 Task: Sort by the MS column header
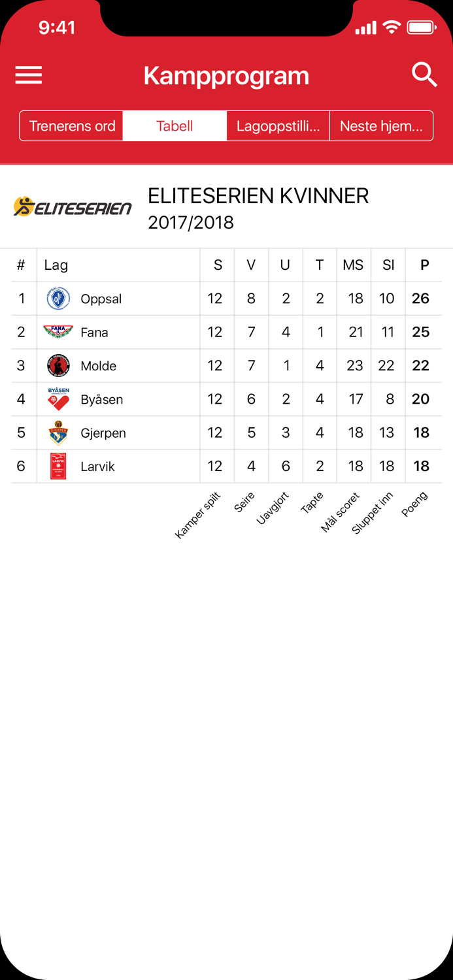tap(353, 265)
